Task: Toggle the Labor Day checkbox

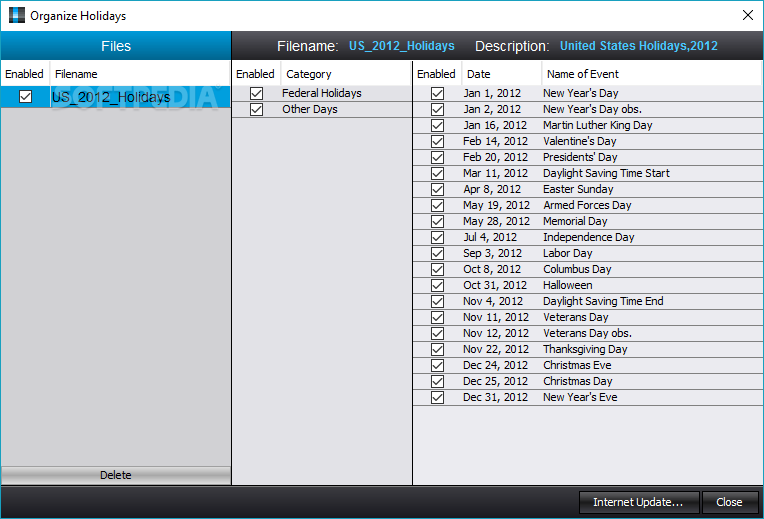Action: point(438,253)
